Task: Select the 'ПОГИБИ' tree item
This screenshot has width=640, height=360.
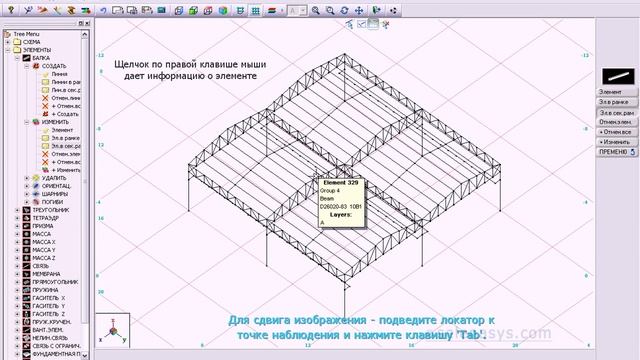Action: [52, 202]
